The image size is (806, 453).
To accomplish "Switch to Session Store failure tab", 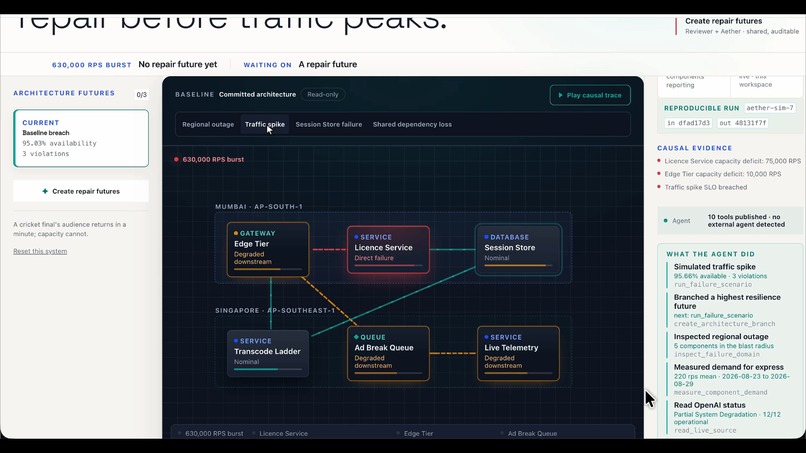I will [x=328, y=124].
